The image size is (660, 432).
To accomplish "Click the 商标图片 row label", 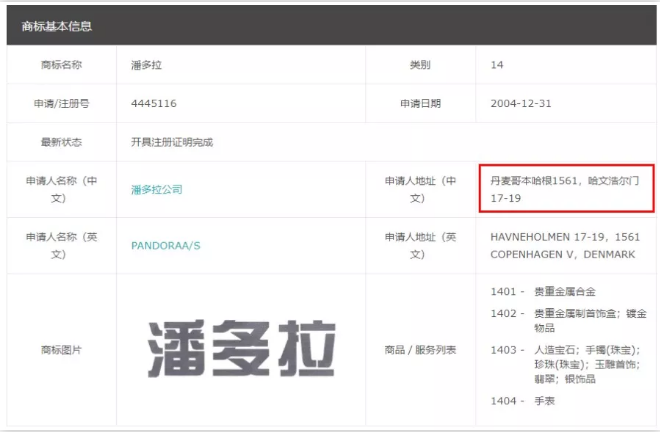I will pyautogui.click(x=61, y=350).
